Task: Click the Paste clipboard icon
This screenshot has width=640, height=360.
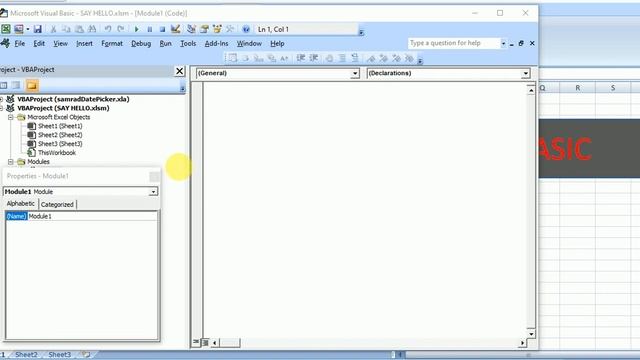Action: pyautogui.click(x=79, y=29)
